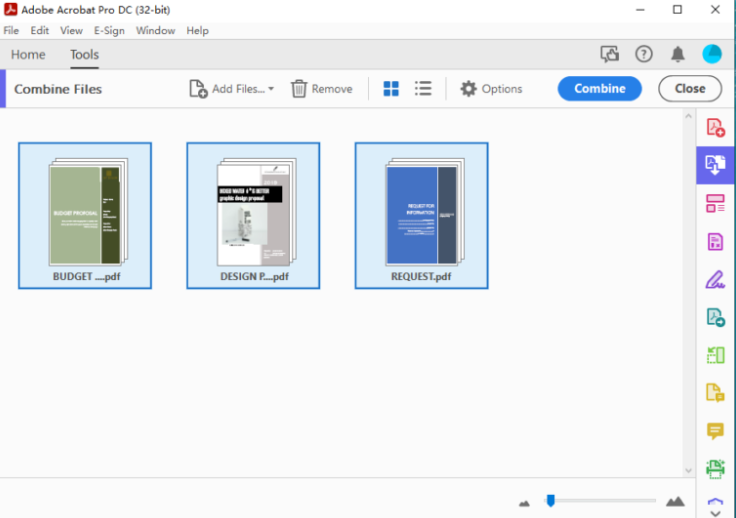Open the user profile avatar

712,54
